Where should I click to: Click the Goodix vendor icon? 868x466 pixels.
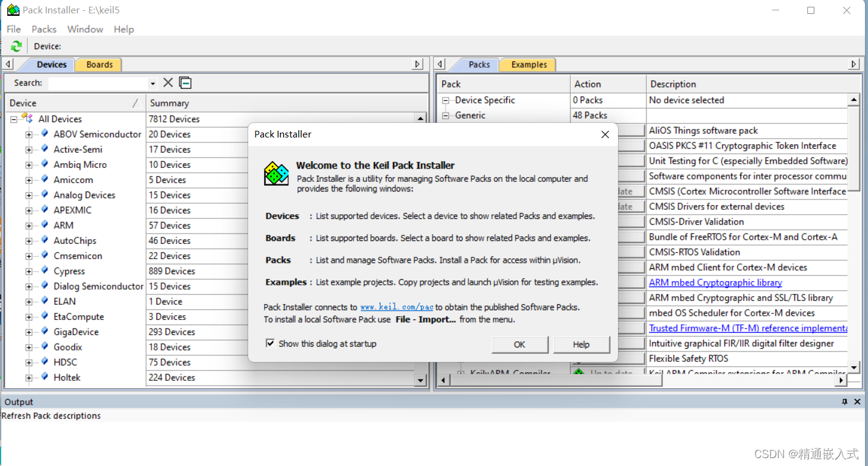coord(44,347)
